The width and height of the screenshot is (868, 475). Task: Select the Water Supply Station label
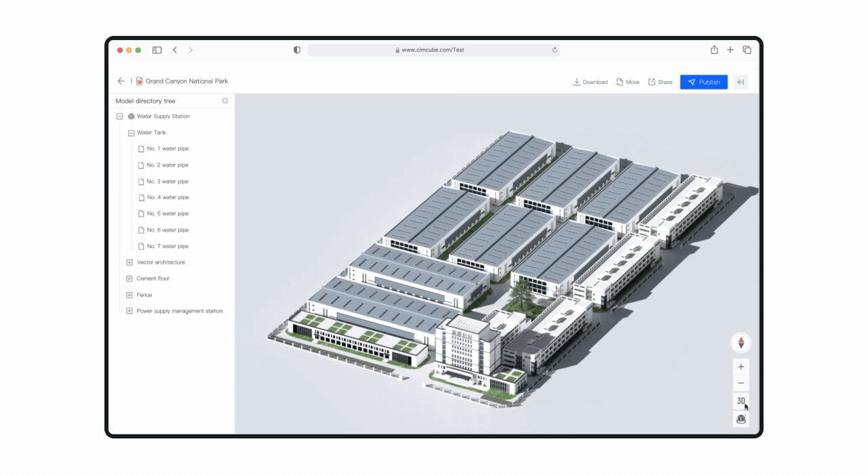[x=163, y=117]
